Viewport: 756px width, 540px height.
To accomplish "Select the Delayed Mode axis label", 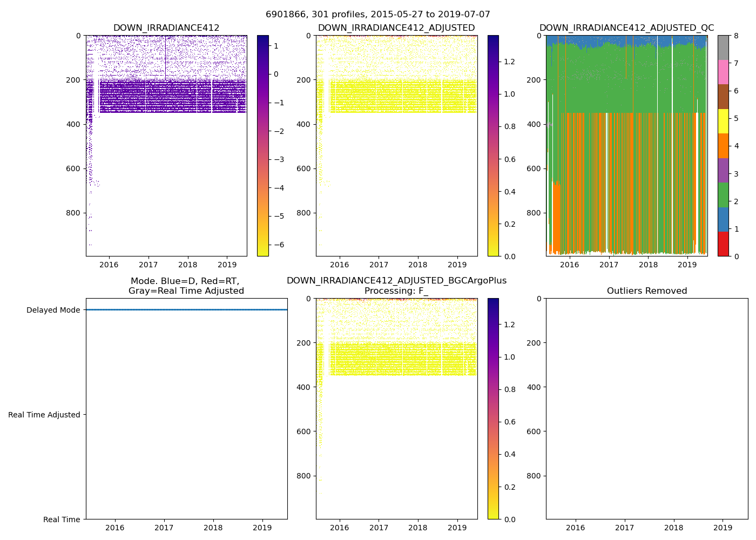I will [53, 310].
